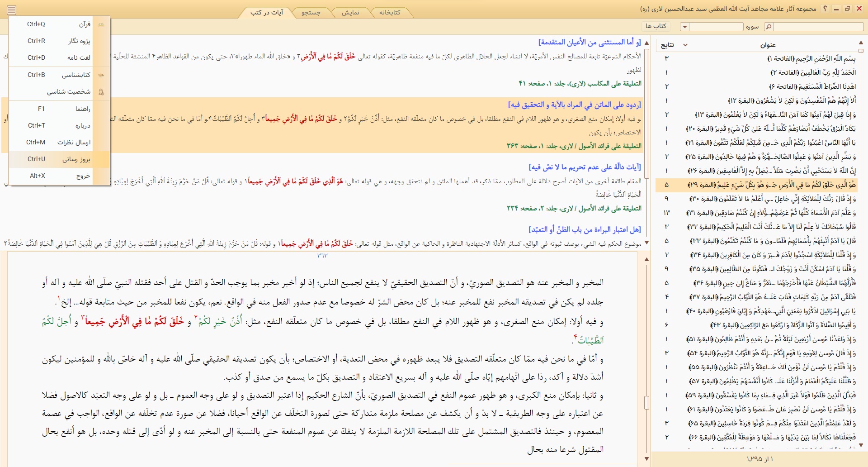Click the عنوان column header
Screen dimensions: 868x467
click(768, 45)
